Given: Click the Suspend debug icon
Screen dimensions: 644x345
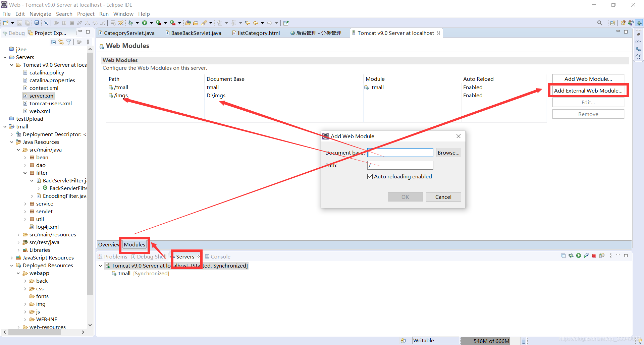Looking at the screenshot, I should click(x=64, y=23).
